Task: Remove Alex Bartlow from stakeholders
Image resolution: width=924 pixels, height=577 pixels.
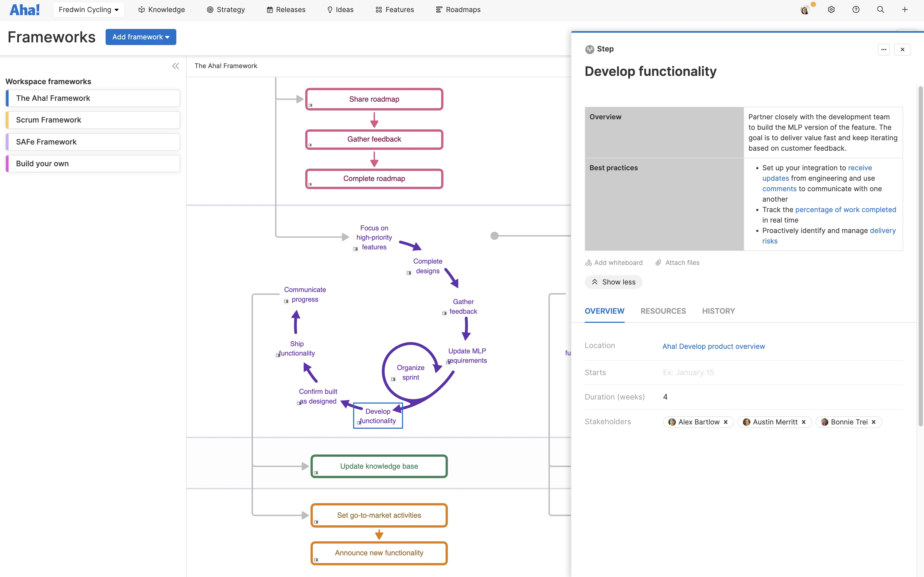Action: pyautogui.click(x=725, y=422)
